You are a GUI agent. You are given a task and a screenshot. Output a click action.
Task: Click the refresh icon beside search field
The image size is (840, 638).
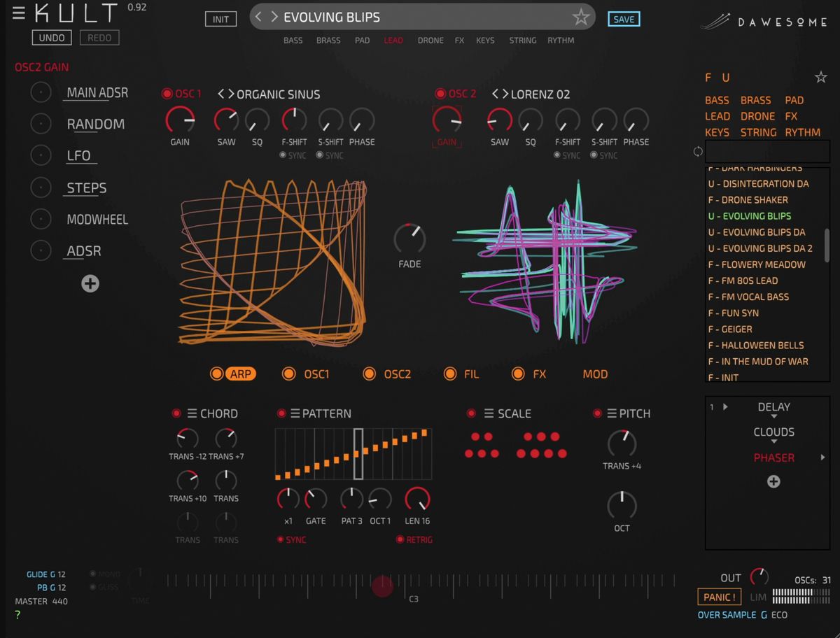(x=697, y=152)
